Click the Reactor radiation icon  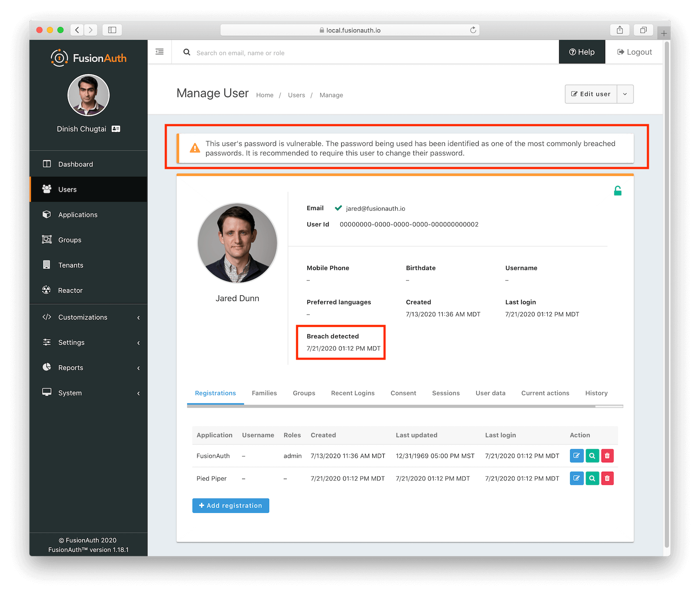click(46, 290)
